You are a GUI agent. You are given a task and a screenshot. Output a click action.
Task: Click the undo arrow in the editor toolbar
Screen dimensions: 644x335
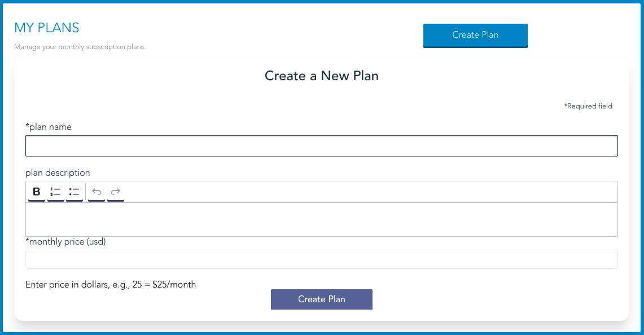(x=96, y=192)
